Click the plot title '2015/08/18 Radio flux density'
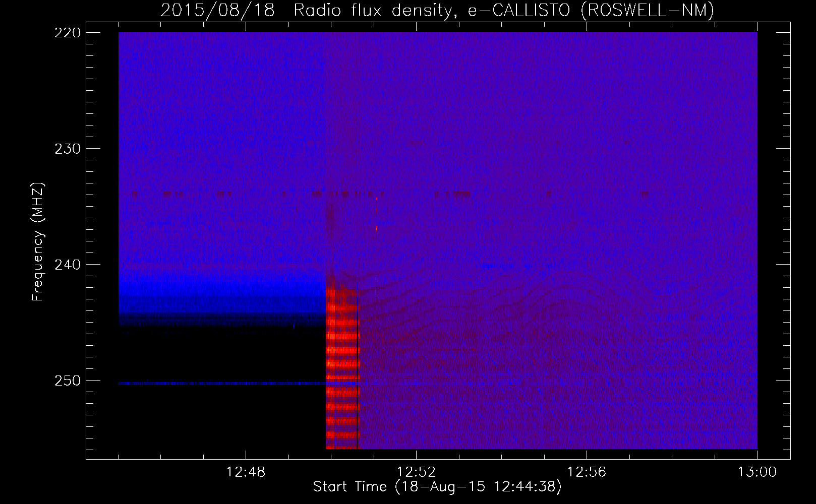Image resolution: width=816 pixels, height=504 pixels. click(437, 10)
